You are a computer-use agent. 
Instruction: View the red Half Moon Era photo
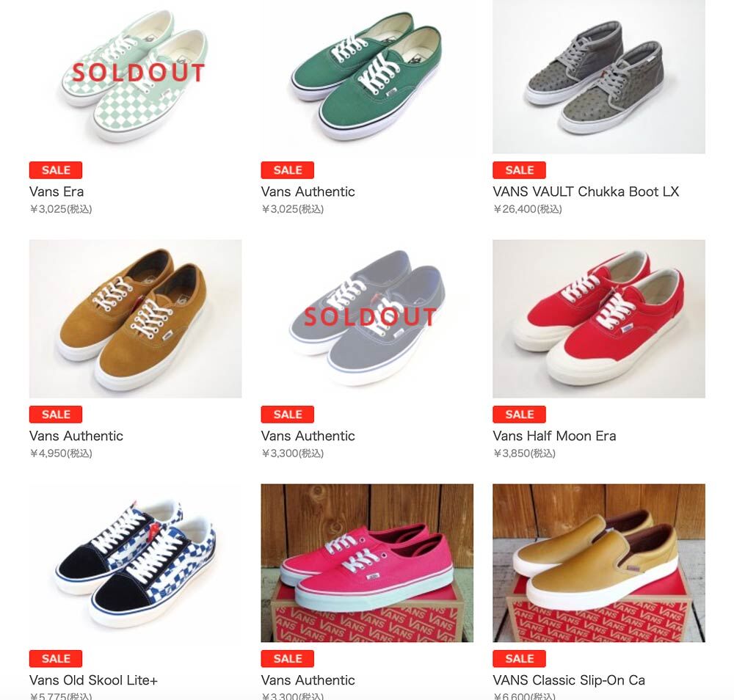(599, 318)
